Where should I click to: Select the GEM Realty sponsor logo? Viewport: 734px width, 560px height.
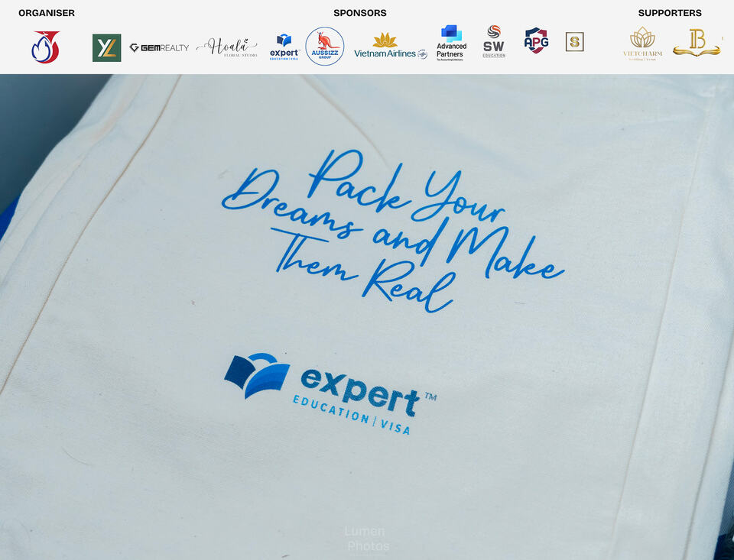point(159,47)
